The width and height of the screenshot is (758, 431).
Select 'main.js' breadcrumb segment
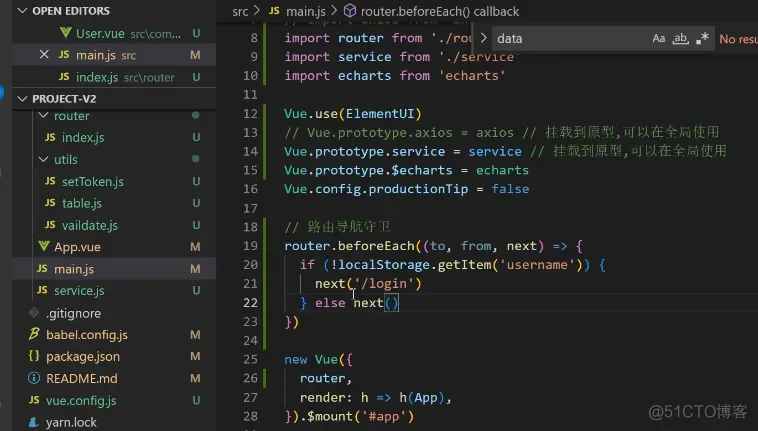[x=306, y=12]
